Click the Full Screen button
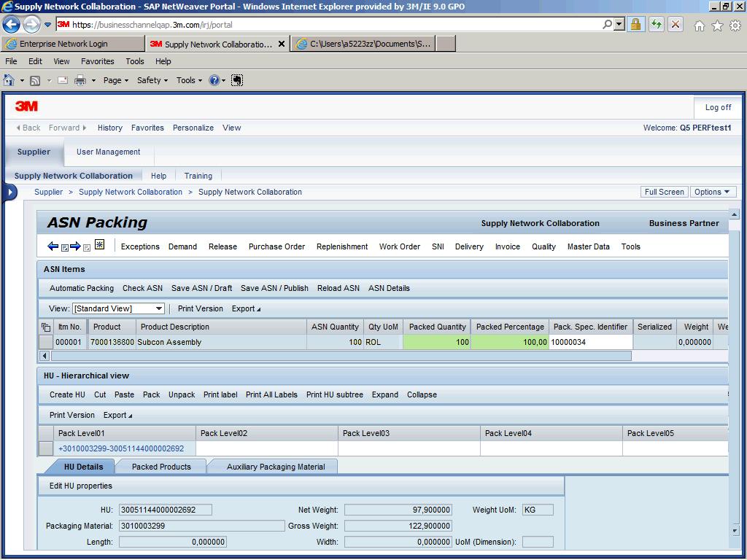Viewport: 747px width, 560px height. tap(664, 192)
